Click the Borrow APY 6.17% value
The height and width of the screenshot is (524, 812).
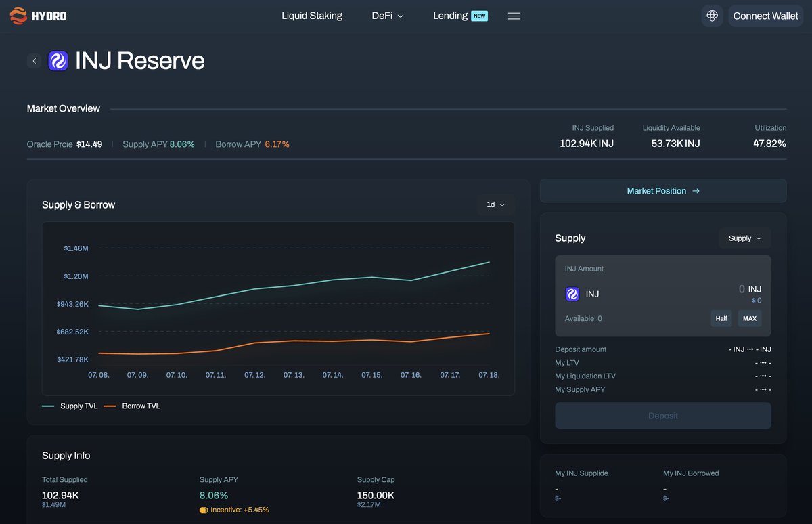pyautogui.click(x=277, y=144)
